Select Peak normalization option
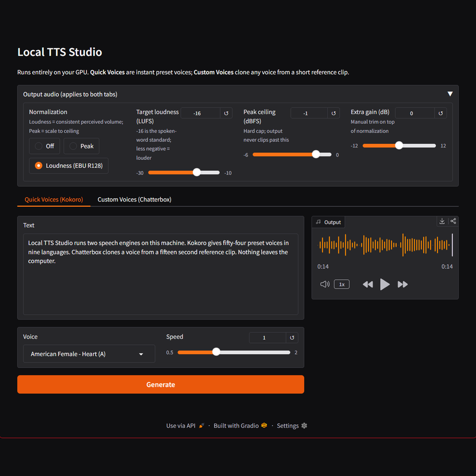Image resolution: width=476 pixels, height=476 pixels. coord(81,146)
